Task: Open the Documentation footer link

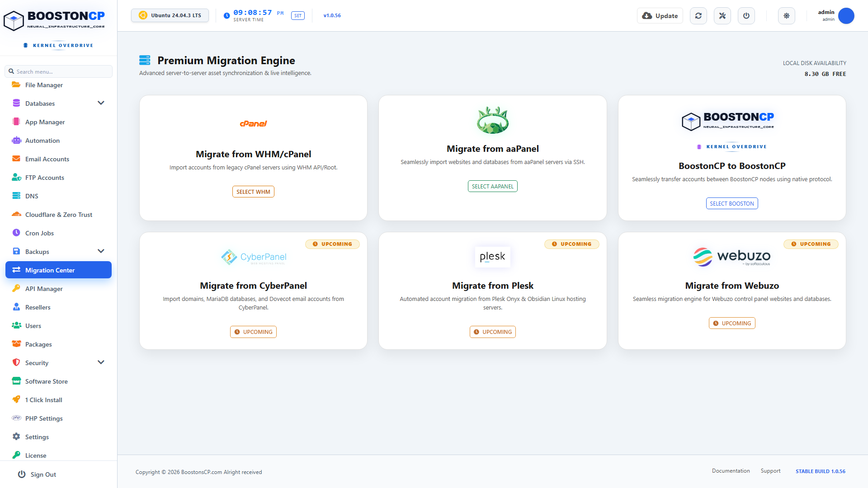Action: [731, 471]
